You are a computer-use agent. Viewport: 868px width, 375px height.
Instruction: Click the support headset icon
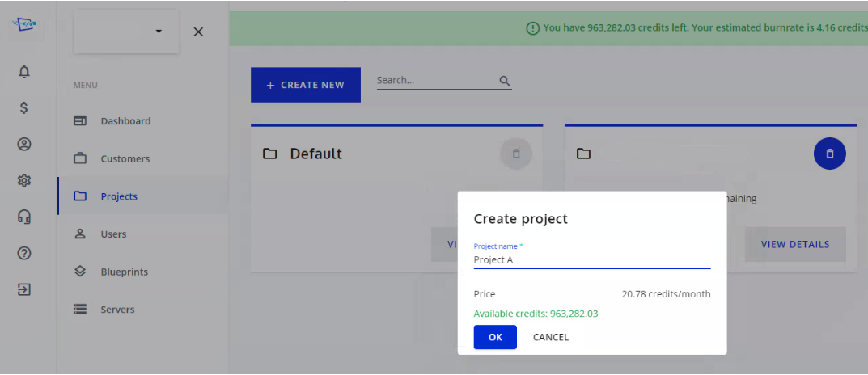point(24,217)
